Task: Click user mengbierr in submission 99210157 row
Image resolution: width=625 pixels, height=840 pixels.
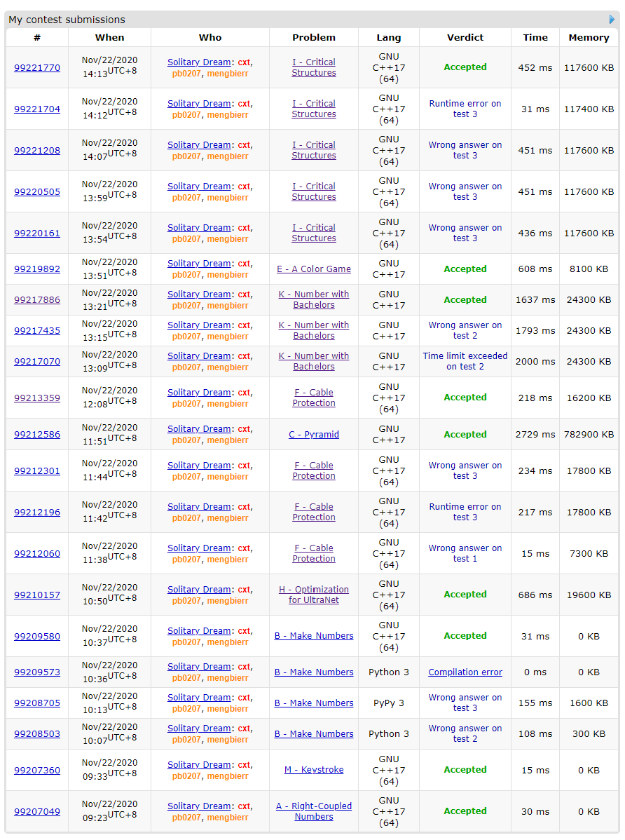Action: click(x=227, y=601)
